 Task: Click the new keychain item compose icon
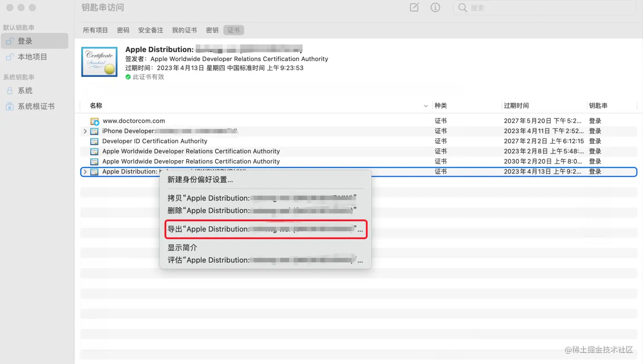[414, 7]
